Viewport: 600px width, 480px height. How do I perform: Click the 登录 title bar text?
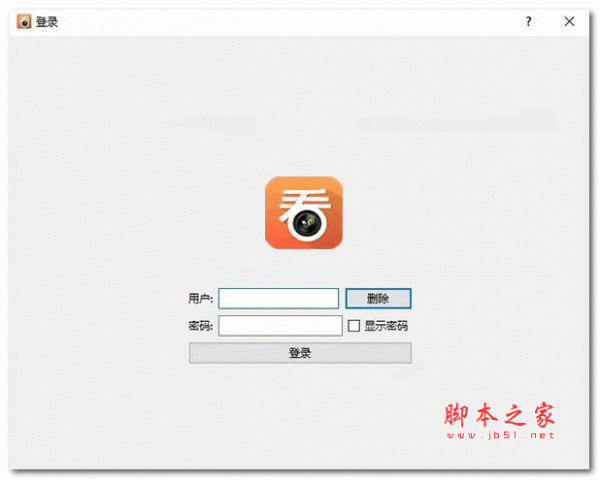(47, 22)
